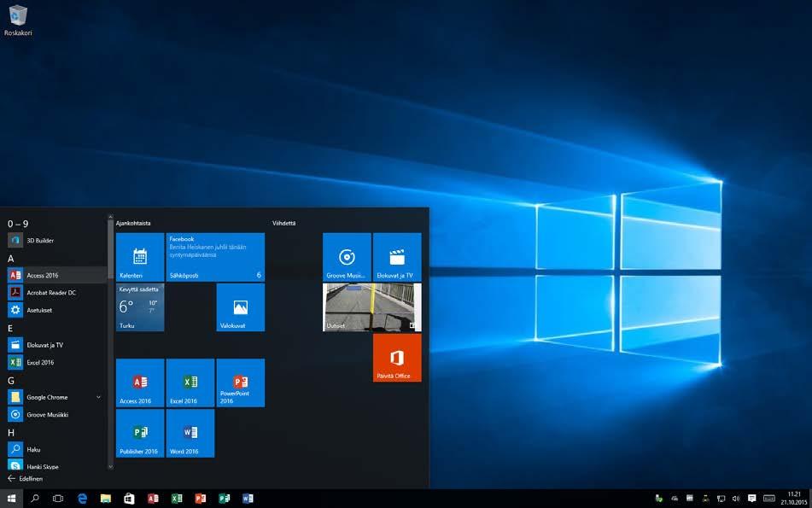Click the app list scrollbar up arrow
Screen dimensions: 812x508
tap(110, 217)
